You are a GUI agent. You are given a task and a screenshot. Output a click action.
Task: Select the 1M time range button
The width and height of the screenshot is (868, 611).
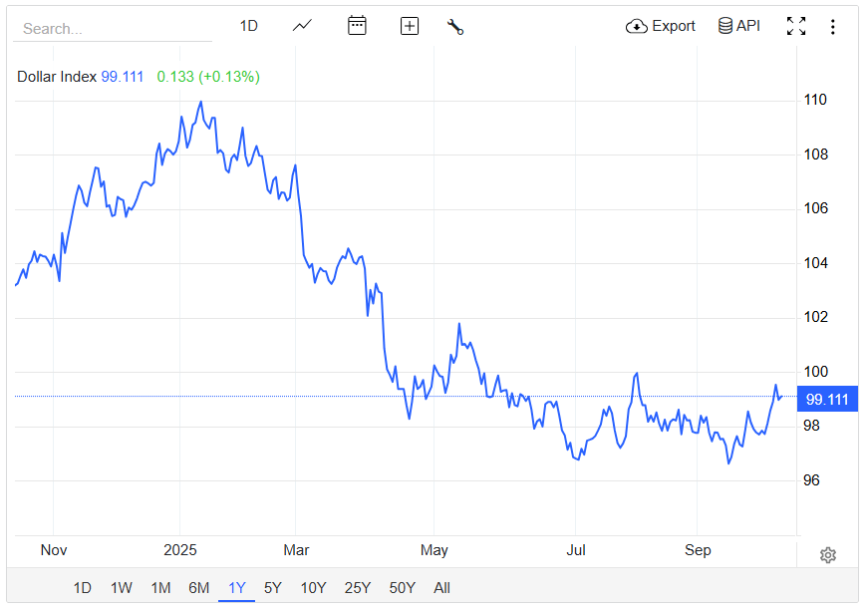160,588
